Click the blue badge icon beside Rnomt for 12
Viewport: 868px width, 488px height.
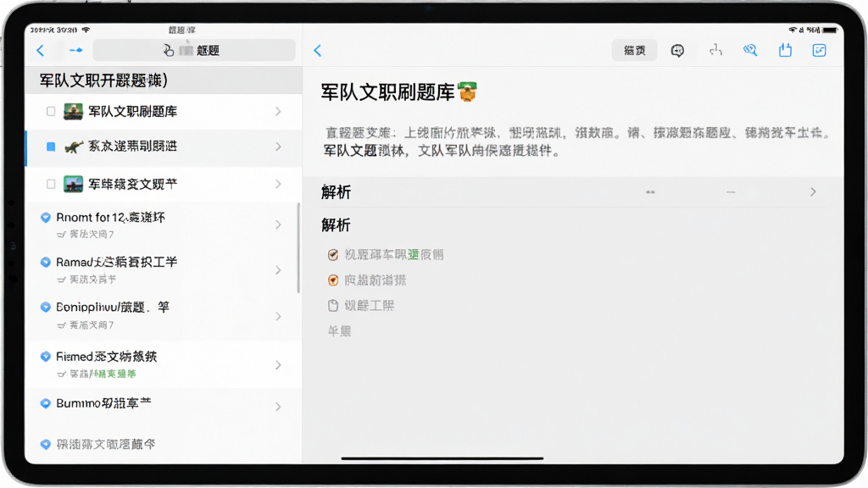(46, 218)
